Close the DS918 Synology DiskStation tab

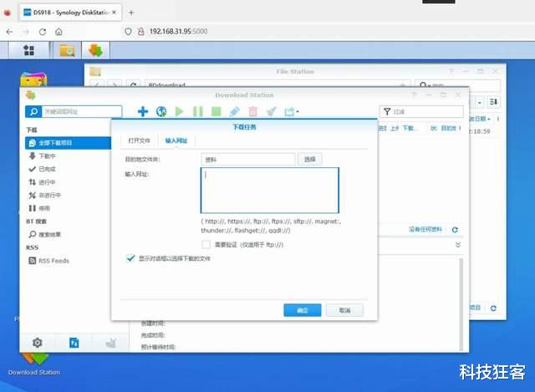point(115,13)
